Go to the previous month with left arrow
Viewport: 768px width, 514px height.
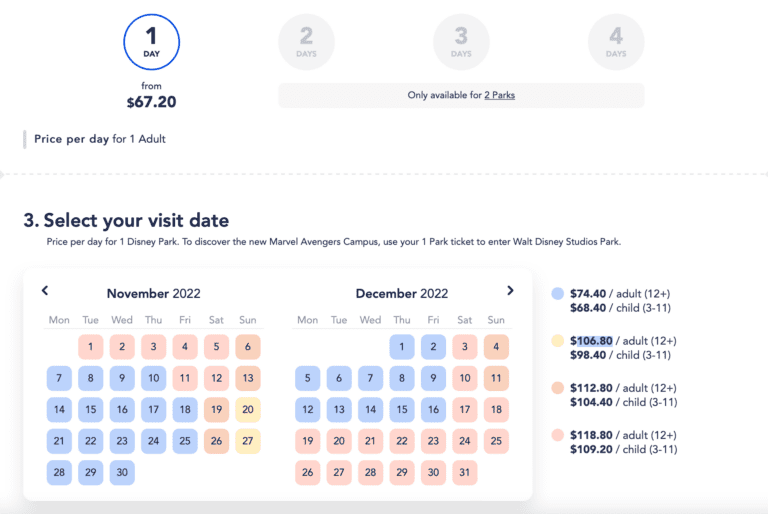tap(45, 291)
